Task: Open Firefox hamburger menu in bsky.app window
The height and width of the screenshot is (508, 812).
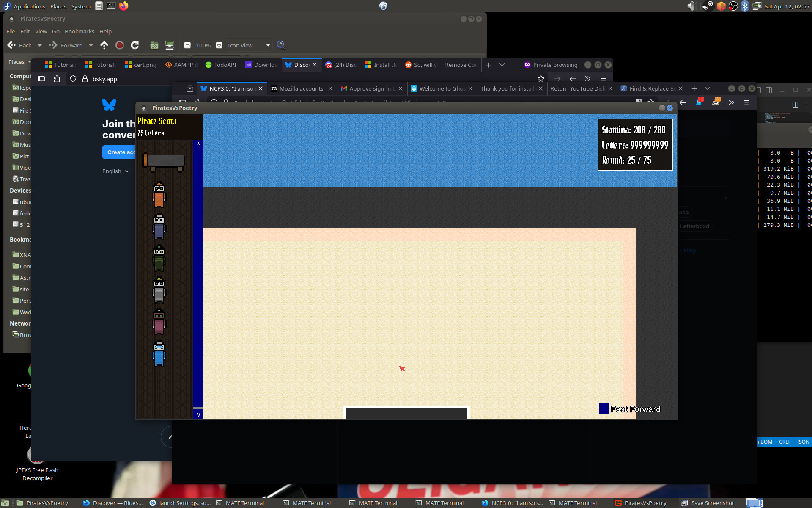Action: (x=603, y=79)
